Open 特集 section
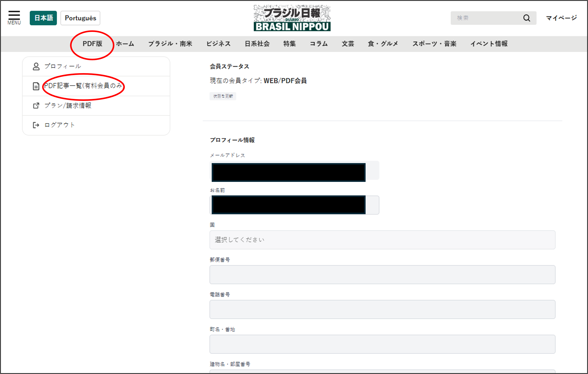Viewport: 588px width, 374px height. pos(290,44)
